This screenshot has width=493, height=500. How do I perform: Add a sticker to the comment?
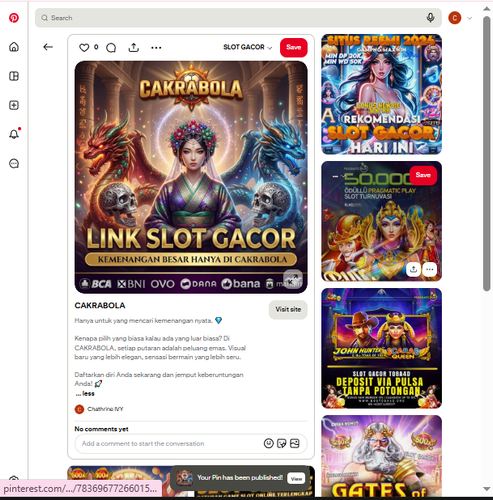[x=282, y=443]
